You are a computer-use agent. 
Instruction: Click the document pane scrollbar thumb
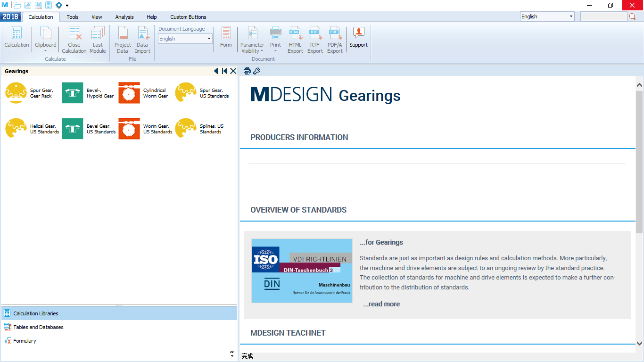639,162
